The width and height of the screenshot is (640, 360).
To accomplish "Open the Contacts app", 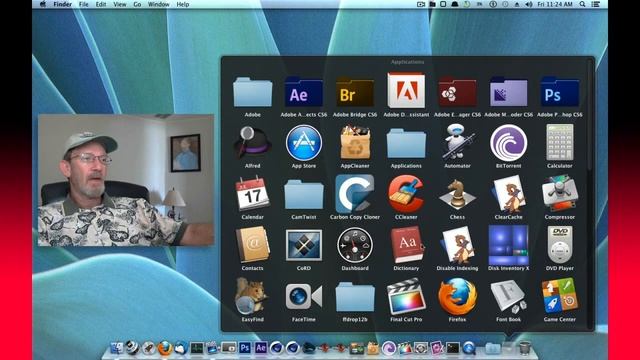I will click(x=252, y=245).
